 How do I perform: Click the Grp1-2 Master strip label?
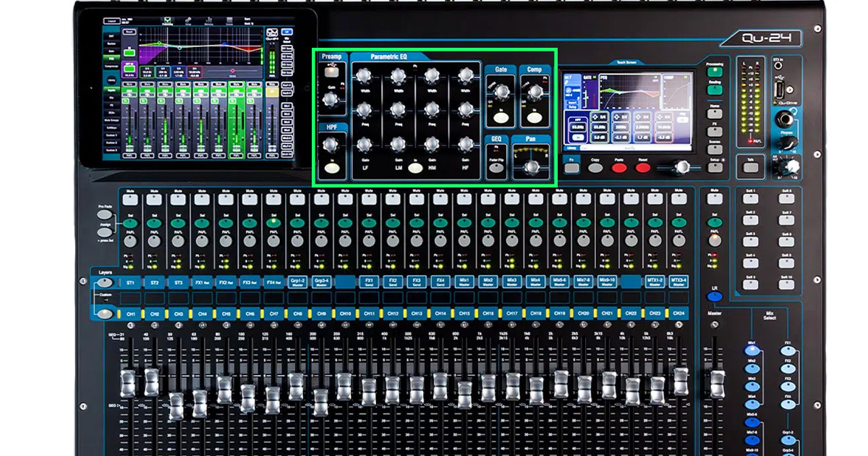click(x=297, y=282)
